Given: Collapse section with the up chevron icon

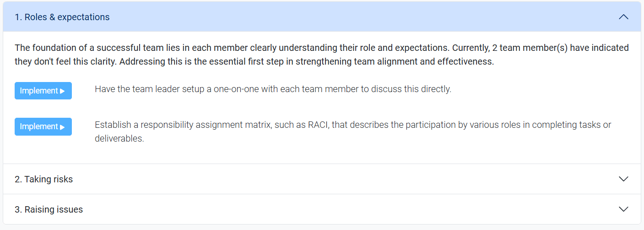Looking at the screenshot, I should tap(623, 17).
